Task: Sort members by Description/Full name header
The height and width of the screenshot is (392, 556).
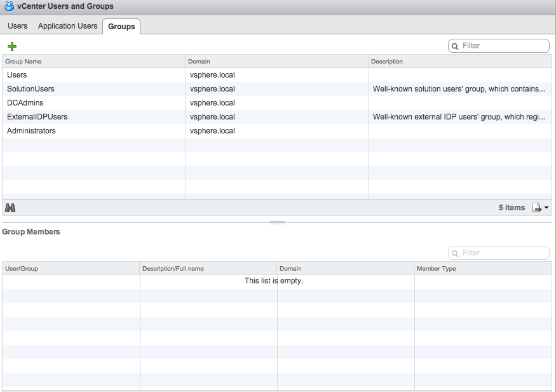Action: tap(208, 268)
